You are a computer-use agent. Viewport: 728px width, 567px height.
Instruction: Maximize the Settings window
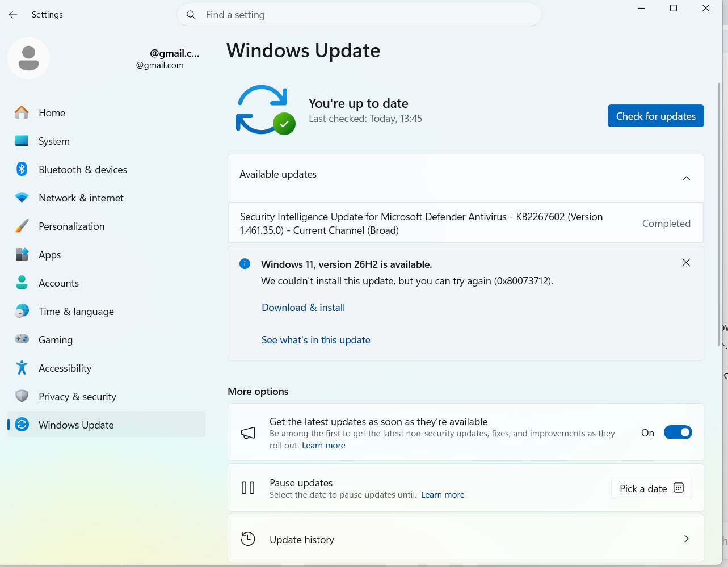pyautogui.click(x=674, y=8)
